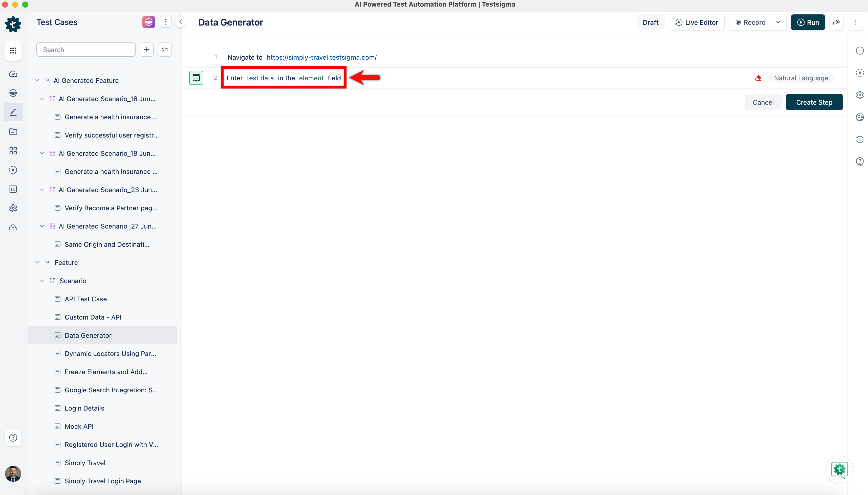Focus the Test Cases search box
868x495 pixels.
pos(86,50)
